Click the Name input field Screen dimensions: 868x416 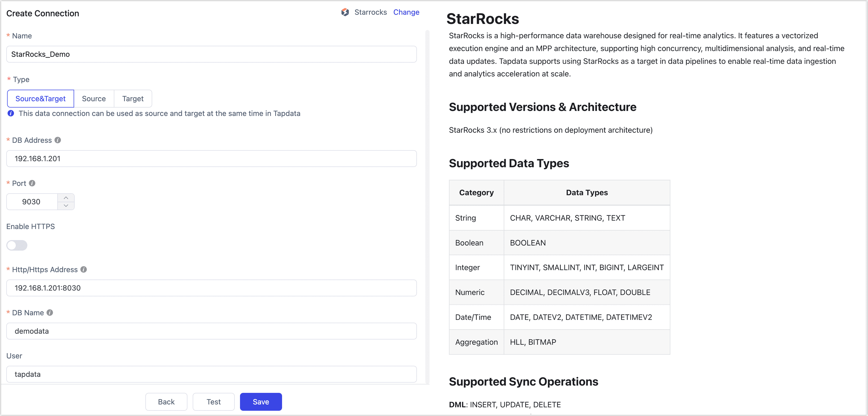tap(212, 54)
